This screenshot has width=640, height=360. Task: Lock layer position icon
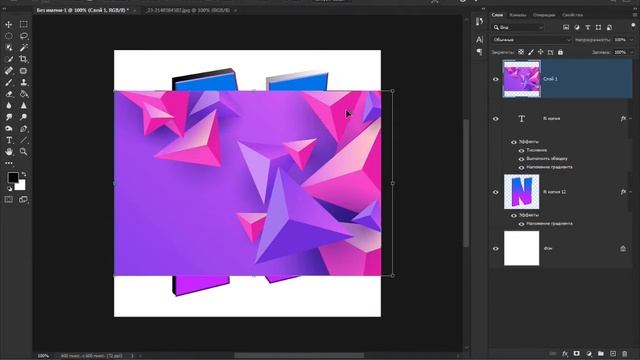(540, 52)
